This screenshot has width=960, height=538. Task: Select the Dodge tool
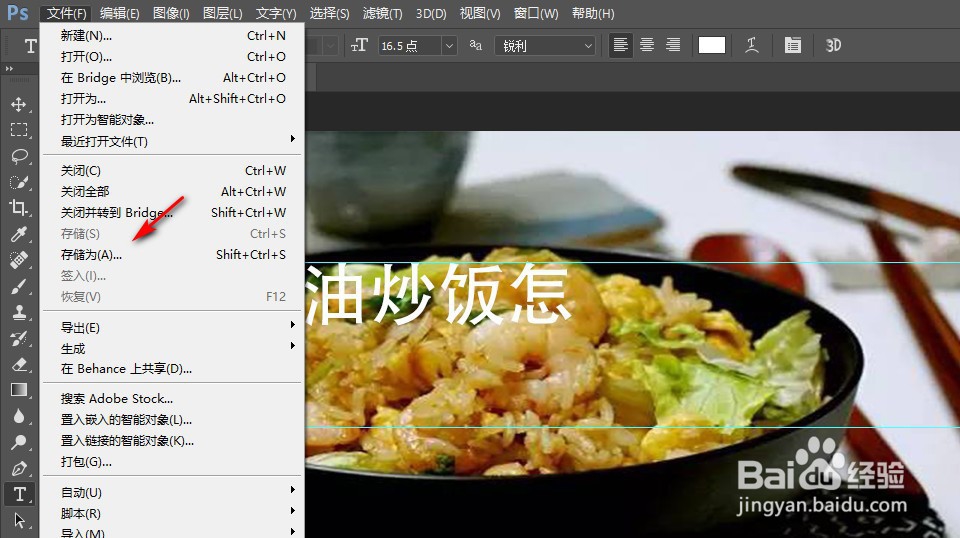pyautogui.click(x=19, y=442)
